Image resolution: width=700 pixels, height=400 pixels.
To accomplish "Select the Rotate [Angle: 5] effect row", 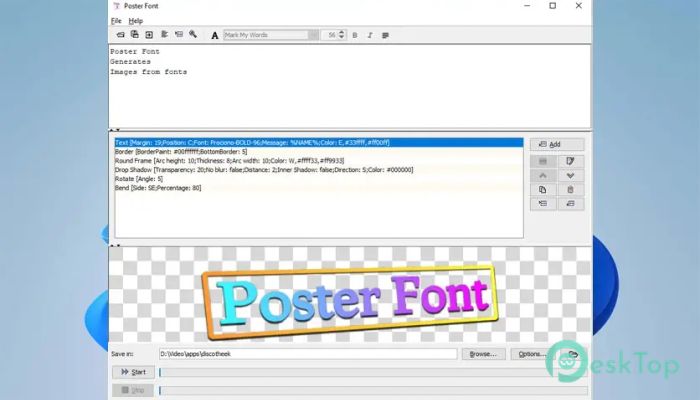I will pos(319,179).
